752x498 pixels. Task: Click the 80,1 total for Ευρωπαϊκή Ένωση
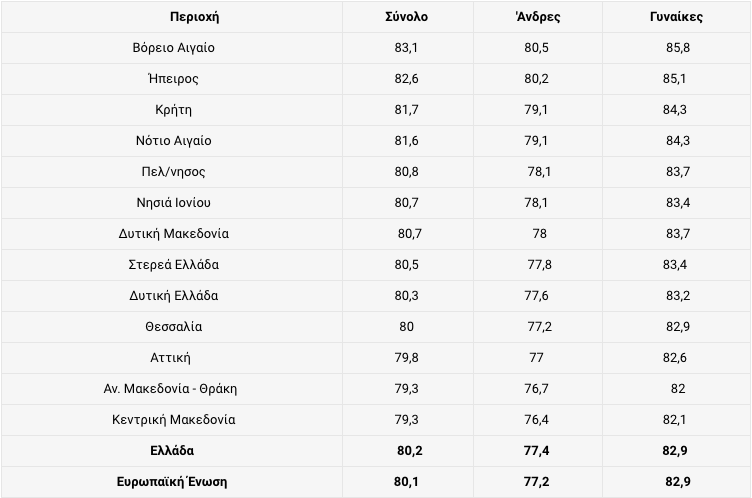(x=406, y=482)
